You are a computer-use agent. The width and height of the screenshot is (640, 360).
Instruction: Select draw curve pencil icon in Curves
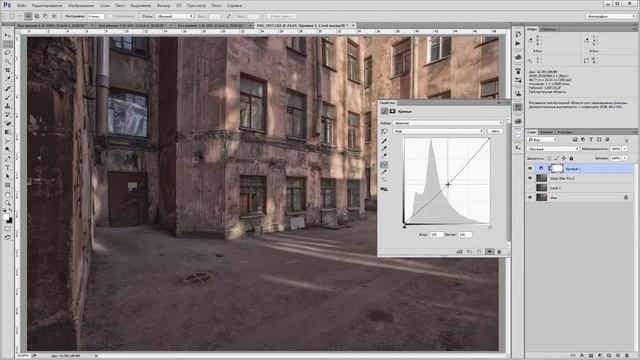(x=384, y=172)
